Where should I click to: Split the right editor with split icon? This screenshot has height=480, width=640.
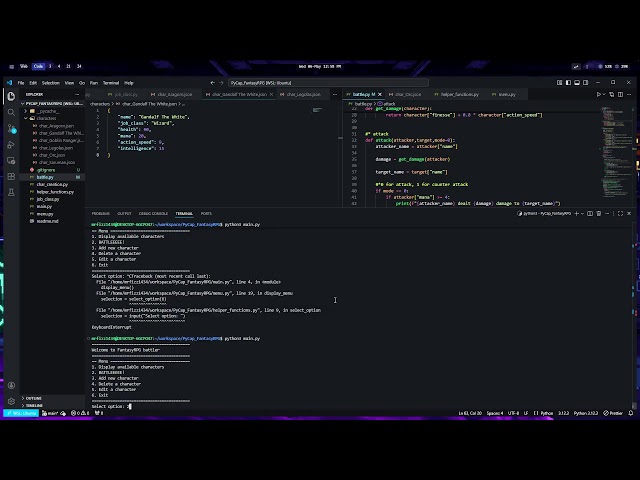[x=620, y=94]
